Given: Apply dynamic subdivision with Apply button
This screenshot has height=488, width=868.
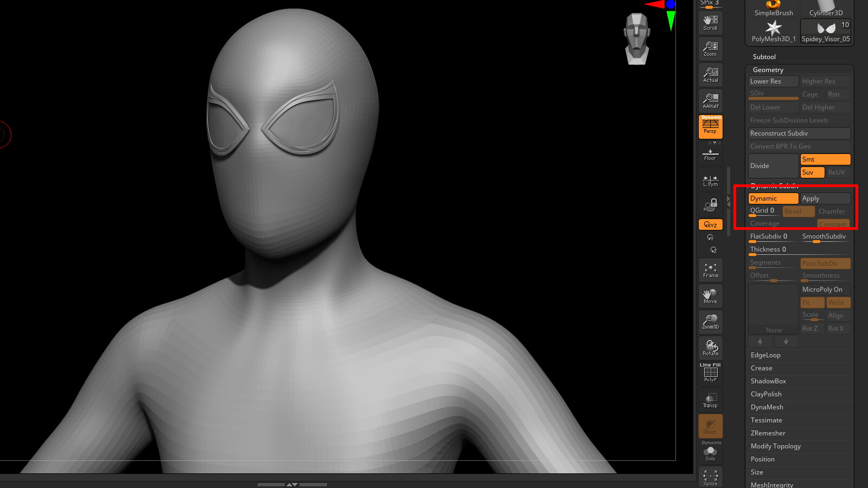Looking at the screenshot, I should click(x=825, y=198).
